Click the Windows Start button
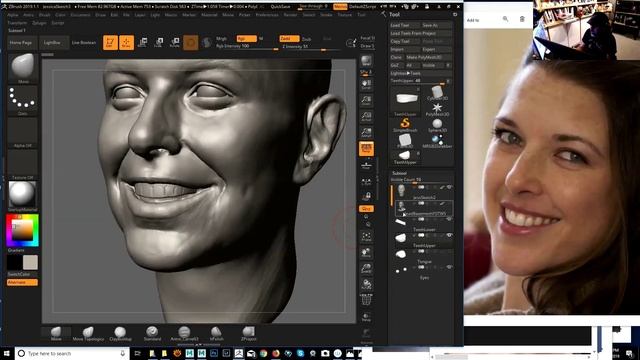Screen dimensions: 640x360 click(x=7, y=353)
